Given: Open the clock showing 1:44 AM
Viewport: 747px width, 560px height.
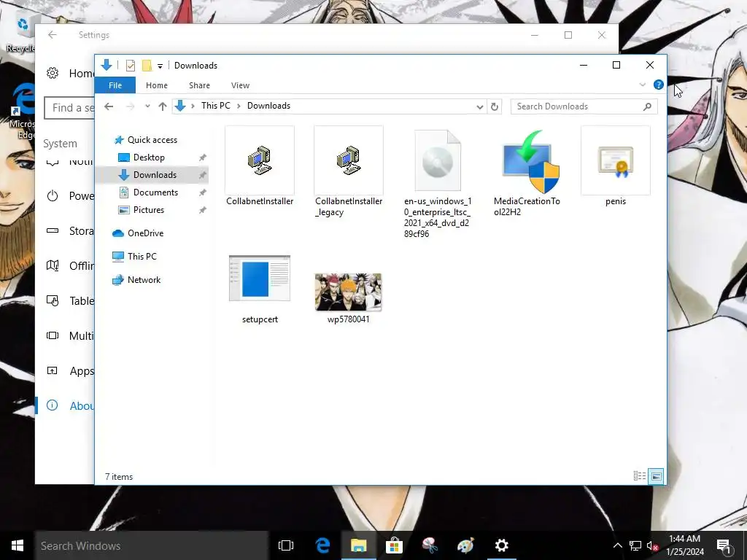Looking at the screenshot, I should [x=684, y=545].
